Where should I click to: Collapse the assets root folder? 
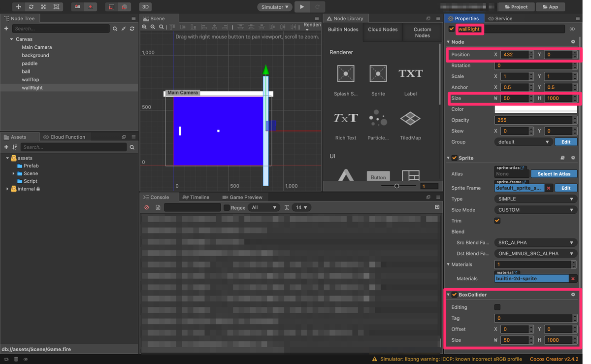pyautogui.click(x=7, y=158)
